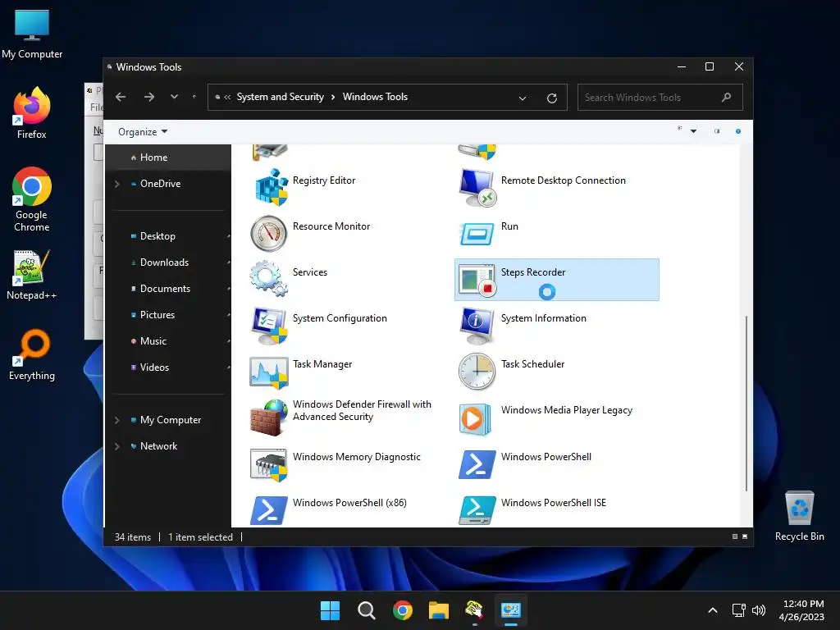Open the volume speaker tray icon
The height and width of the screenshot is (630, 840).
[759, 610]
